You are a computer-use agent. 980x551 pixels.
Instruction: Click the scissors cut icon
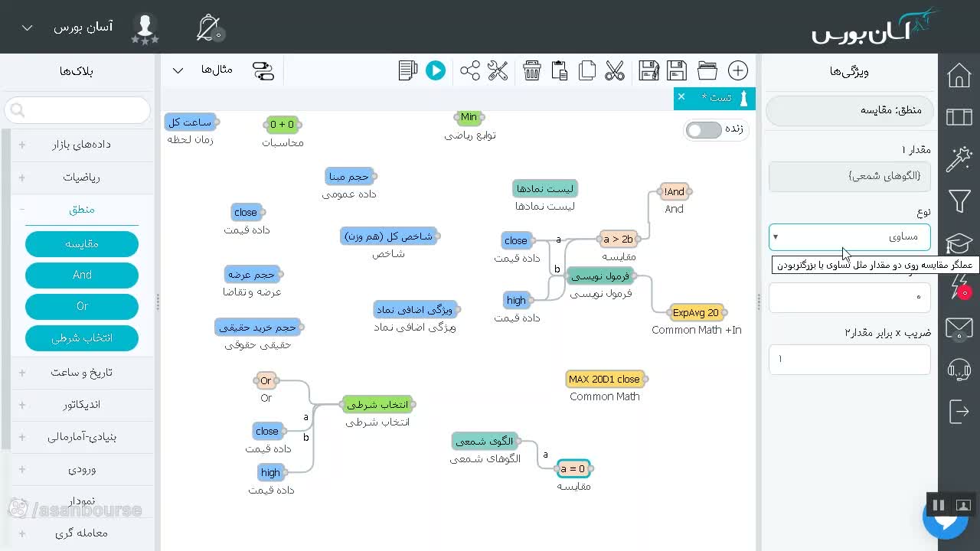coord(615,70)
